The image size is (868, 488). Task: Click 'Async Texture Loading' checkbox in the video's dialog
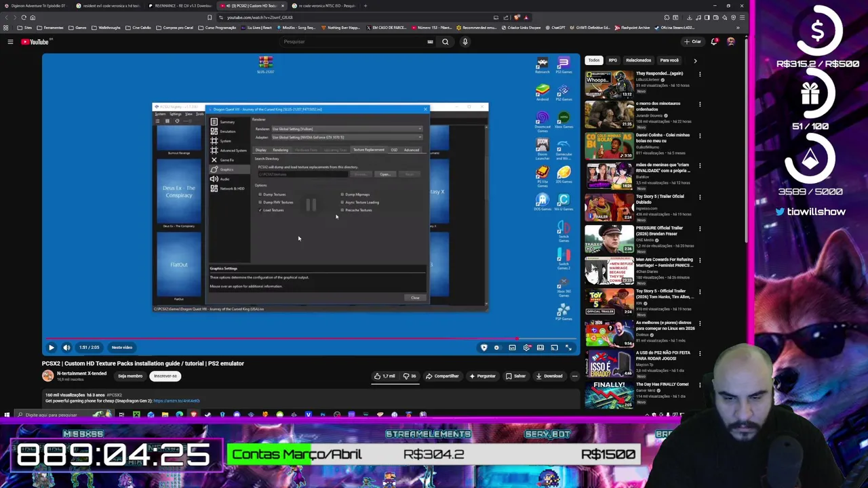342,202
